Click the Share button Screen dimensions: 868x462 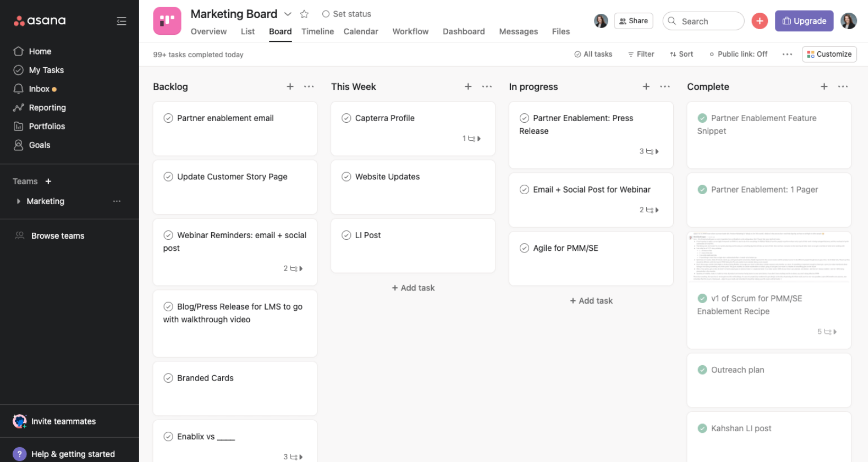click(634, 21)
